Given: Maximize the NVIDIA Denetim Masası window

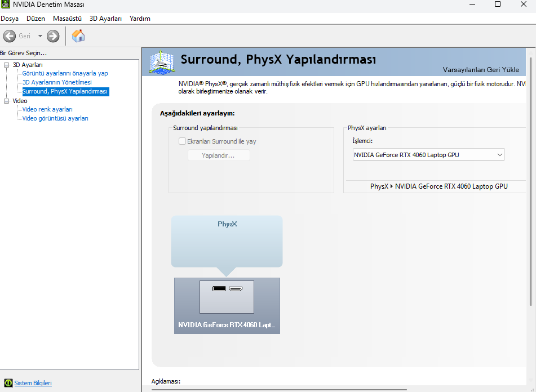Looking at the screenshot, I should pyautogui.click(x=498, y=5).
